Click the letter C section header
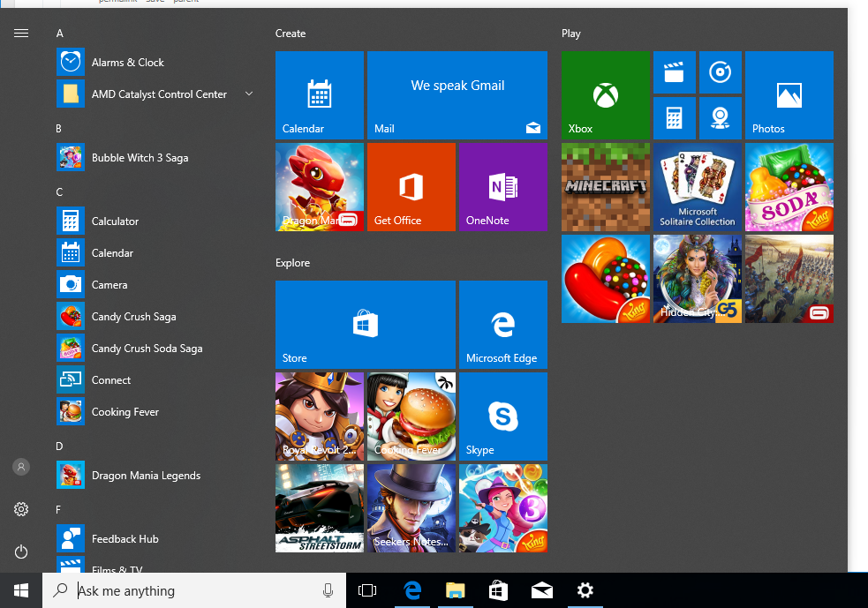 click(x=59, y=192)
